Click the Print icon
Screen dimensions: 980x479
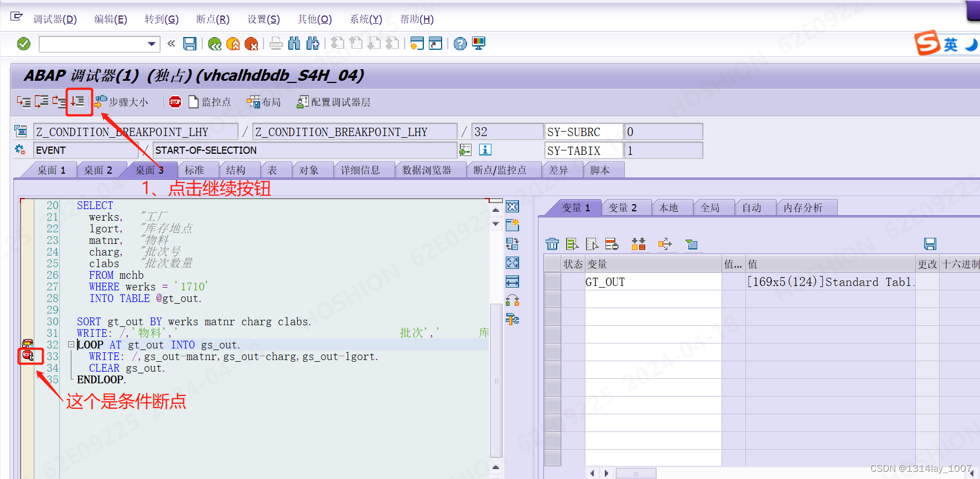coord(276,44)
